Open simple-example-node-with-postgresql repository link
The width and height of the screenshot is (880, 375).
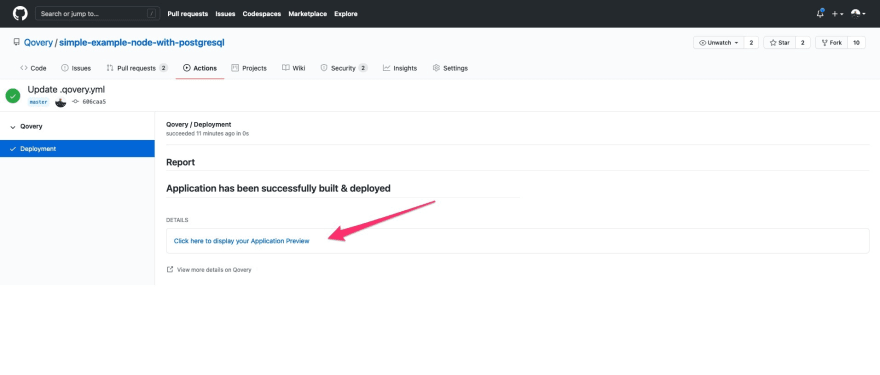[x=142, y=43]
